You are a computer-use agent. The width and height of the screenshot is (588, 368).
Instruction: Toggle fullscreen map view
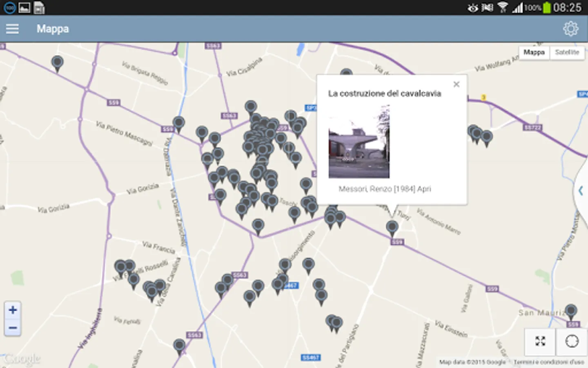click(x=540, y=341)
